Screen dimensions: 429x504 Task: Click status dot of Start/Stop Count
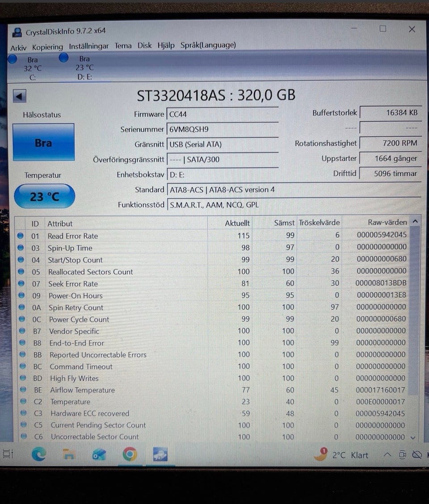pos(21,259)
